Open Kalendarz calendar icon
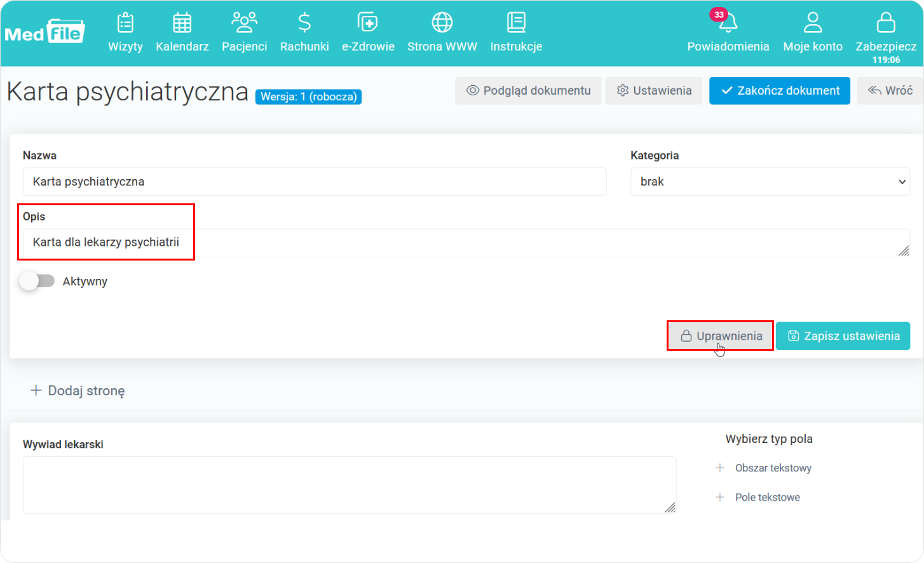 tap(182, 23)
